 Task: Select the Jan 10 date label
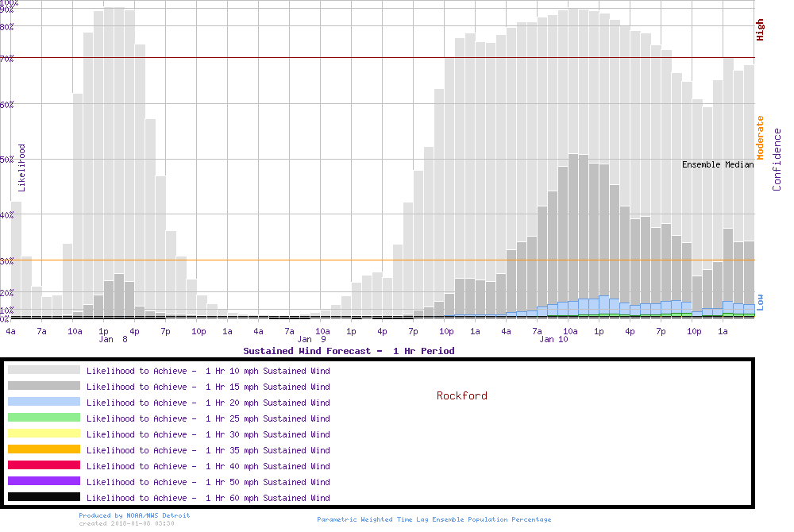tap(553, 339)
